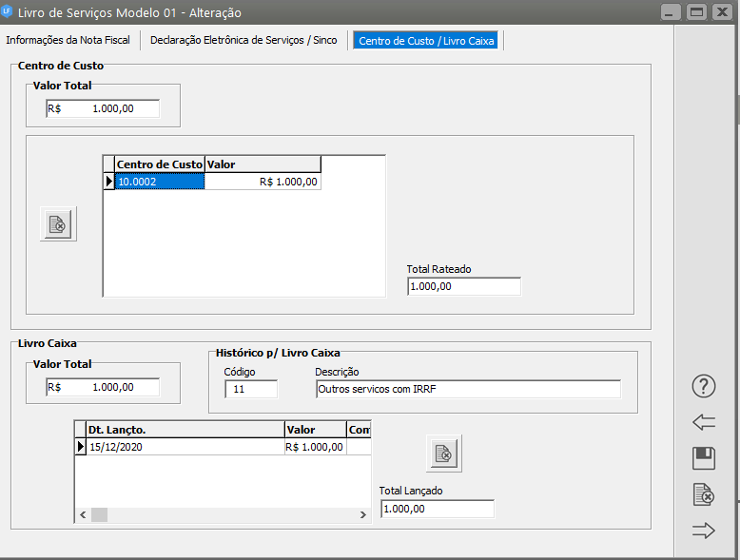Click the Total Rateado field
Viewport: 740px width, 560px height.
pyautogui.click(x=463, y=286)
